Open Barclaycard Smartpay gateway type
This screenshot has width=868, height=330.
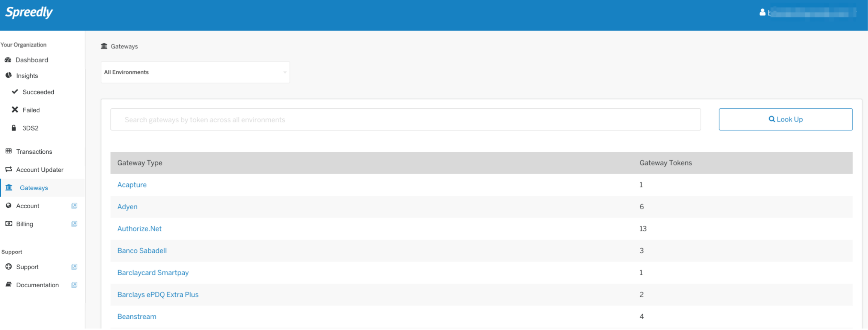click(x=153, y=273)
